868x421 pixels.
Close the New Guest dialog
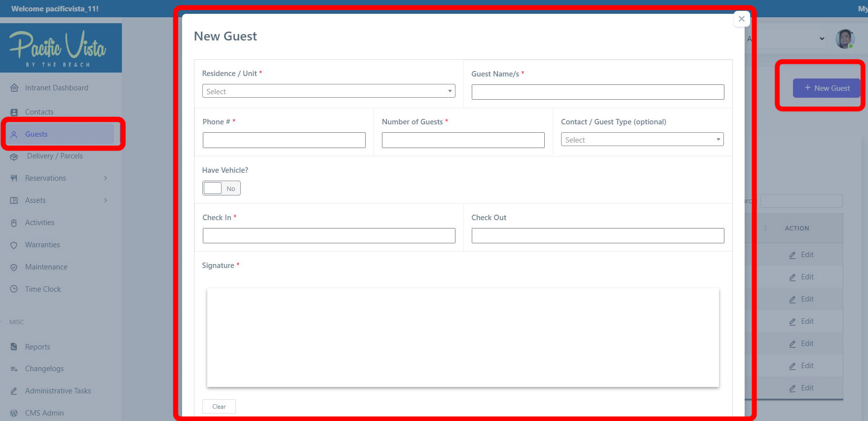741,19
